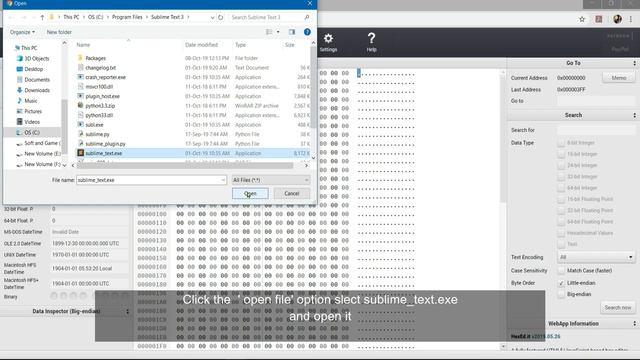640x360 pixels.
Task: Enable 32-bit Integer data type checkbox
Action: tap(561, 176)
